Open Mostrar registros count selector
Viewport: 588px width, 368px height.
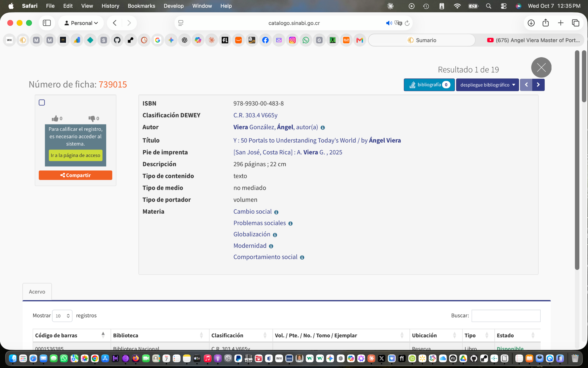pyautogui.click(x=62, y=316)
